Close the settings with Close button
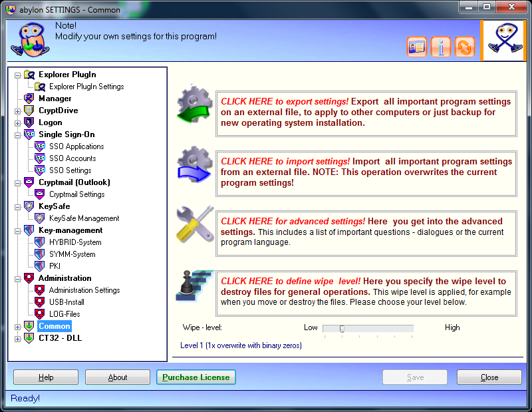532x412 pixels. pyautogui.click(x=489, y=377)
